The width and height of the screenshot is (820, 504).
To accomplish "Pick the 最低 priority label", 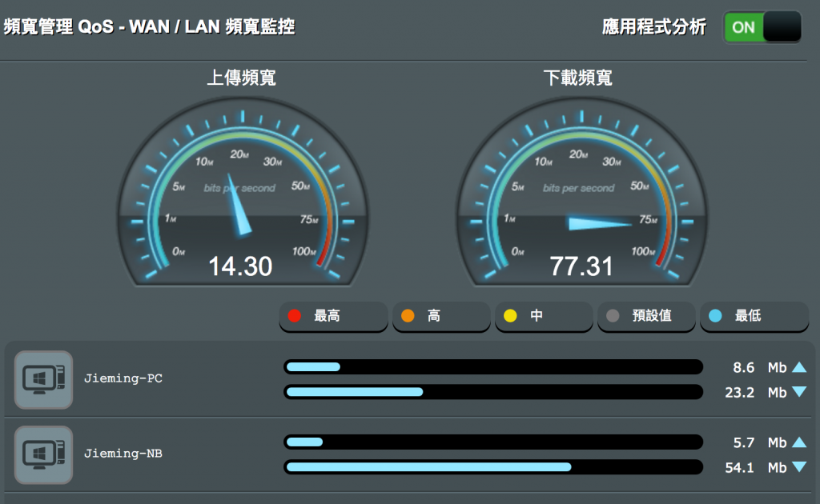I will pos(748,315).
